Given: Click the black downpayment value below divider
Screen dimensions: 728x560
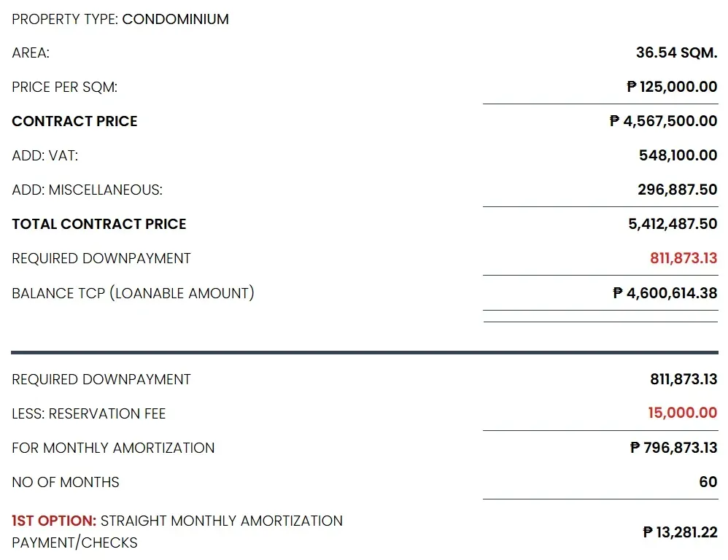Looking at the screenshot, I should [x=684, y=379].
